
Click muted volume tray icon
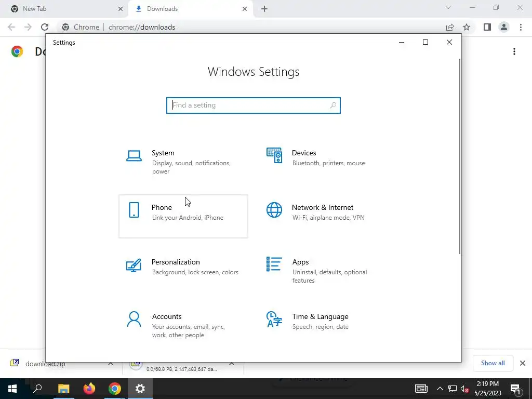coord(464,389)
